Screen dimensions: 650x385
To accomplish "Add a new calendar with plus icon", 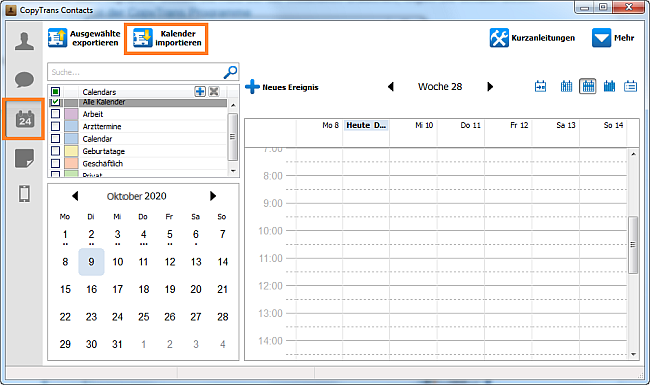I will [200, 92].
